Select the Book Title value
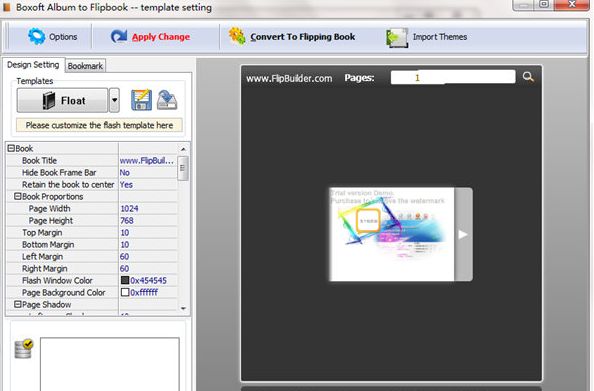Image resolution: width=594 pixels, height=391 pixels. pos(148,161)
